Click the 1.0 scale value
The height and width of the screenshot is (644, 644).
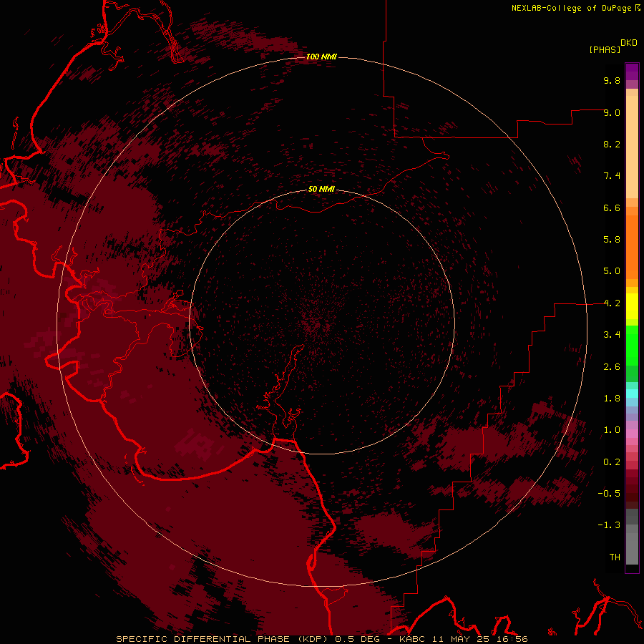point(612,431)
